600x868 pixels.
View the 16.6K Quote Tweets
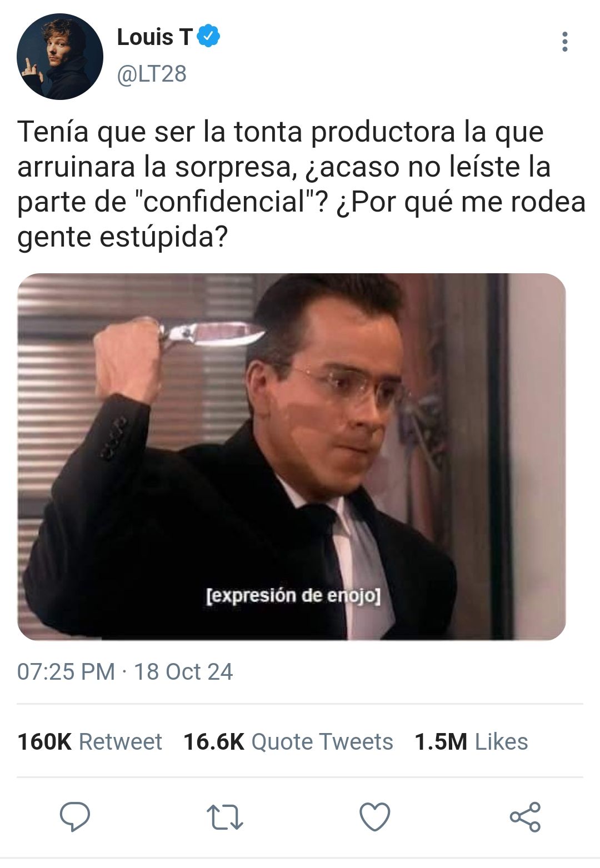click(x=288, y=741)
